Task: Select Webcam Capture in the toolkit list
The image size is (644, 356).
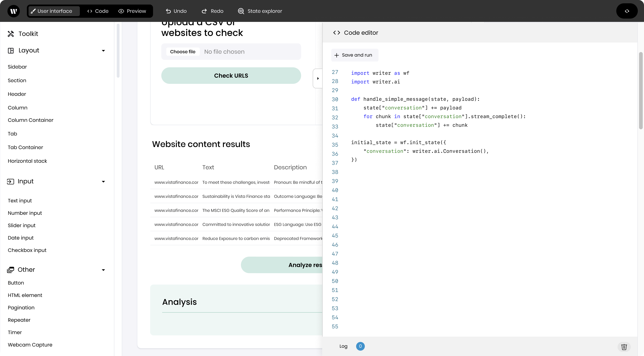Action: tap(30, 344)
